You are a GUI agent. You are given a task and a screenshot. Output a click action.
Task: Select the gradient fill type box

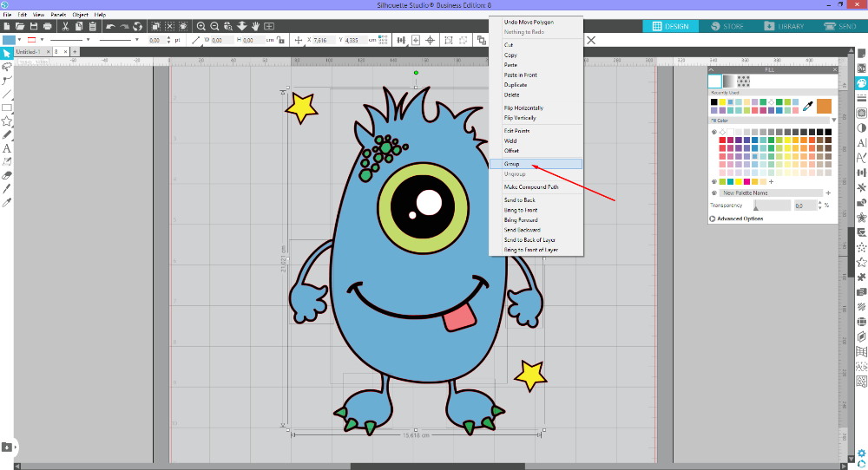click(729, 82)
